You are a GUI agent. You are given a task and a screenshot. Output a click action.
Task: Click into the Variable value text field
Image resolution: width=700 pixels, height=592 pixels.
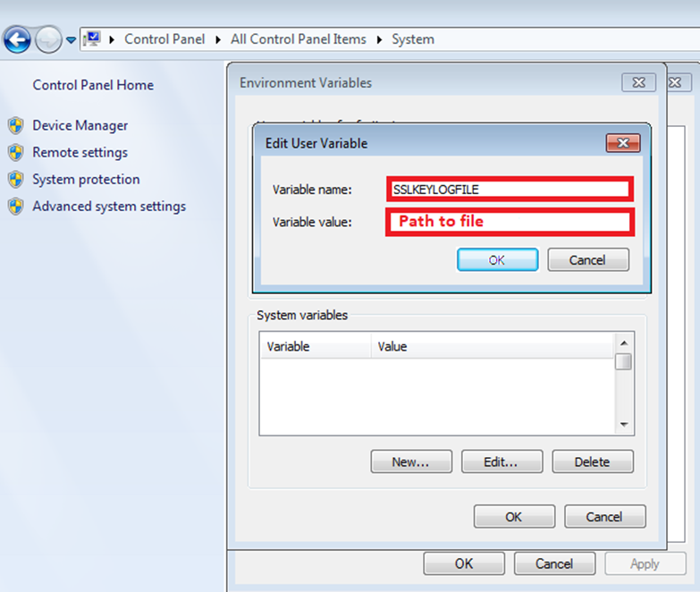tap(510, 221)
